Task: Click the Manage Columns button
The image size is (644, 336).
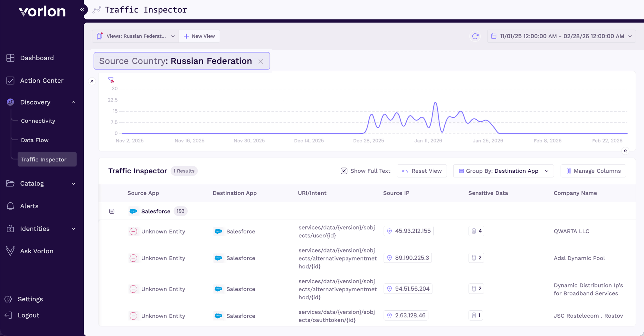Action: (593, 171)
